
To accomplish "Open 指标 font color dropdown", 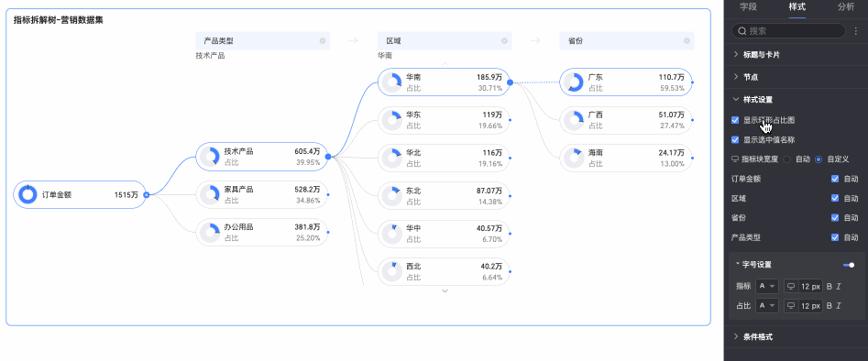I will (x=767, y=286).
